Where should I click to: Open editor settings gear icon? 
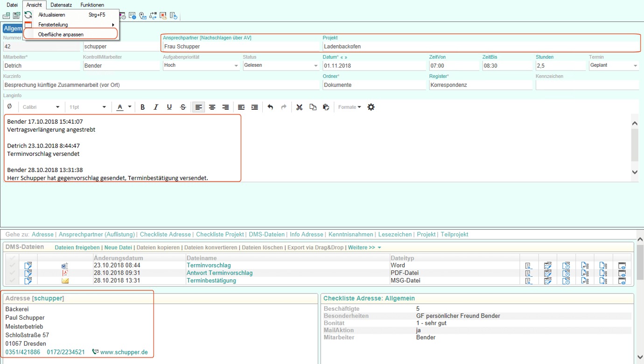coord(371,107)
